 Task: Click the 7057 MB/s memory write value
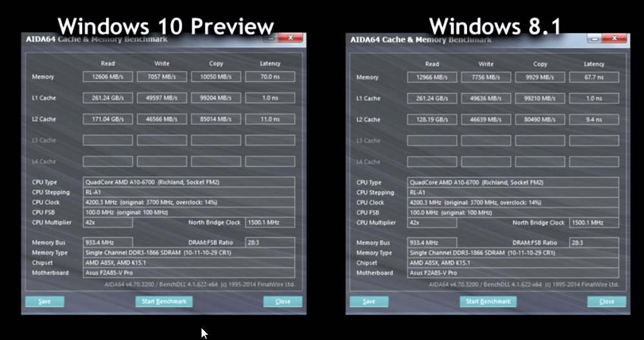[x=161, y=77]
